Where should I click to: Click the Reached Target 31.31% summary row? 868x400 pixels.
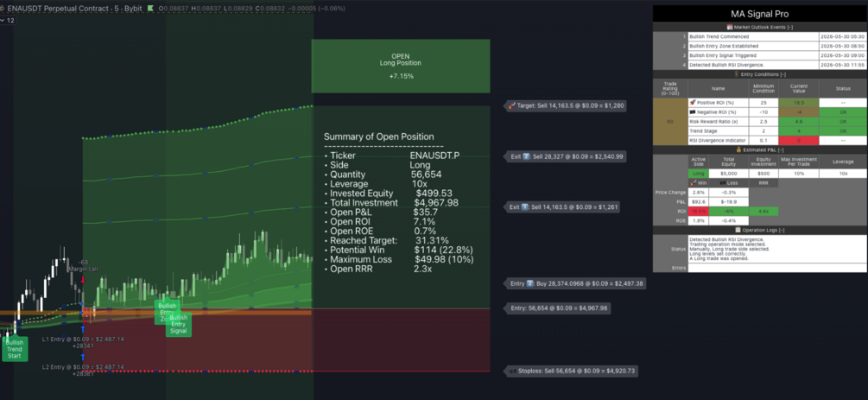(386, 240)
